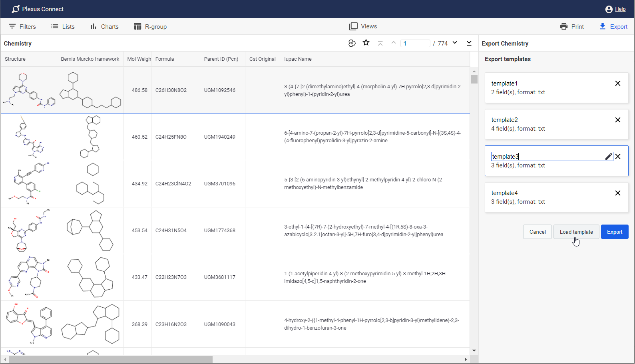The width and height of the screenshot is (635, 364).
Task: Click the Print button
Action: point(572,27)
